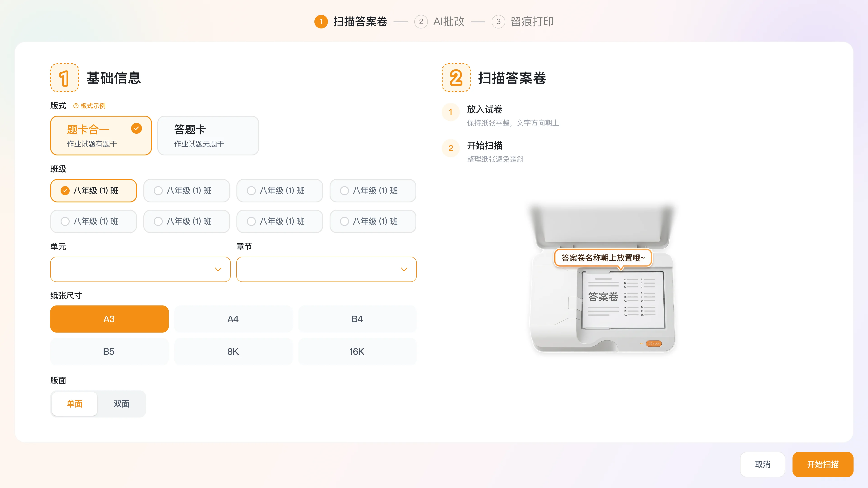Image resolution: width=868 pixels, height=488 pixels.
Task: Choose 8K paper size
Action: [x=233, y=351]
